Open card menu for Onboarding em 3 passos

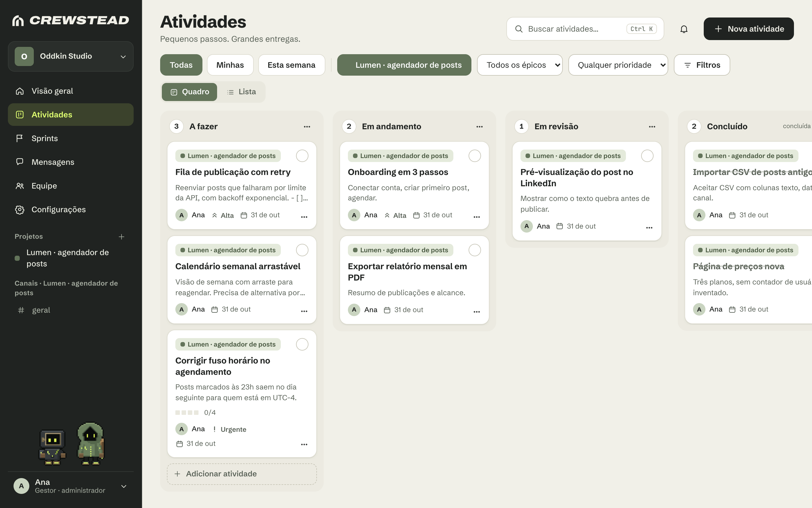[476, 217]
